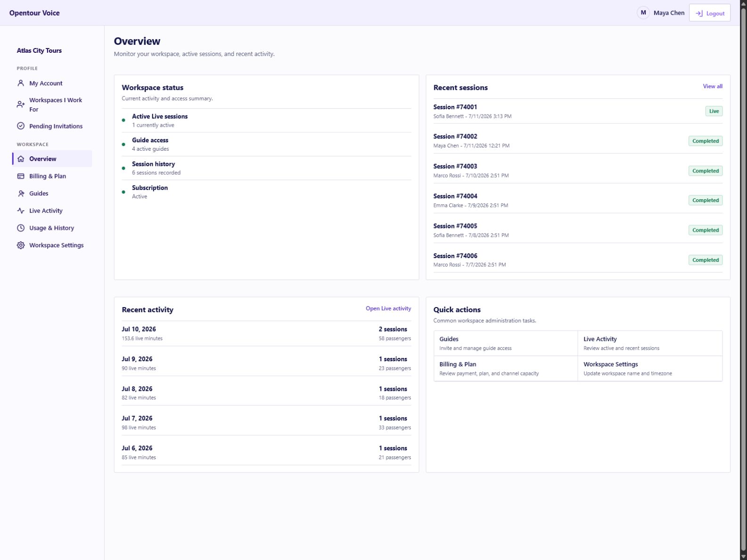Click the Jul 6, 2026 activity row

(266, 452)
